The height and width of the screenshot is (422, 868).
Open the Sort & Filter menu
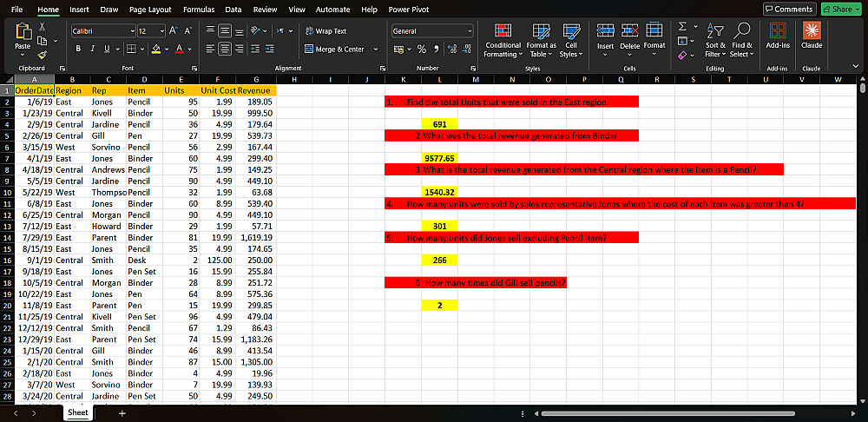coord(714,40)
